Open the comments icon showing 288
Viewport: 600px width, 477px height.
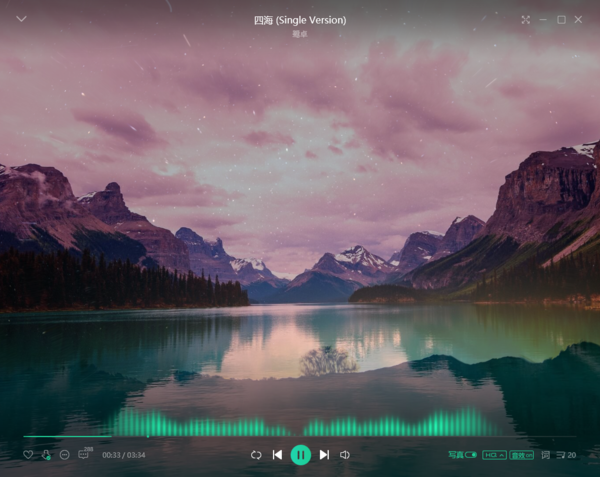click(x=85, y=454)
